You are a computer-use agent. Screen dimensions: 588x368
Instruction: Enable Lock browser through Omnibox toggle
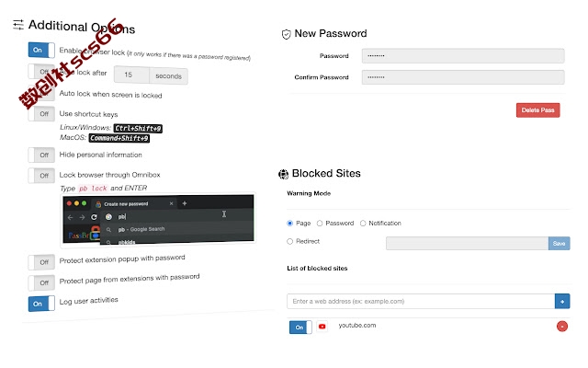(x=41, y=176)
